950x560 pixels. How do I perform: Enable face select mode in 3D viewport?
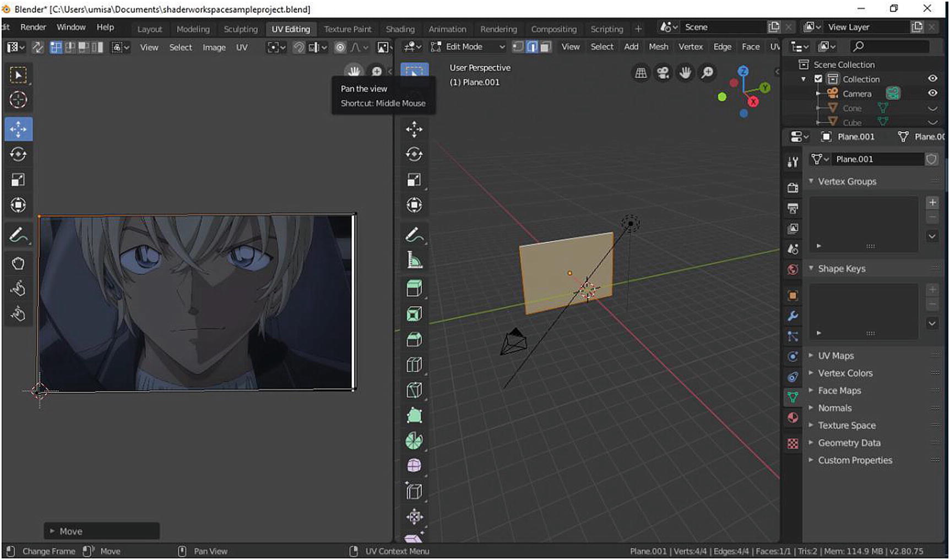(x=545, y=47)
